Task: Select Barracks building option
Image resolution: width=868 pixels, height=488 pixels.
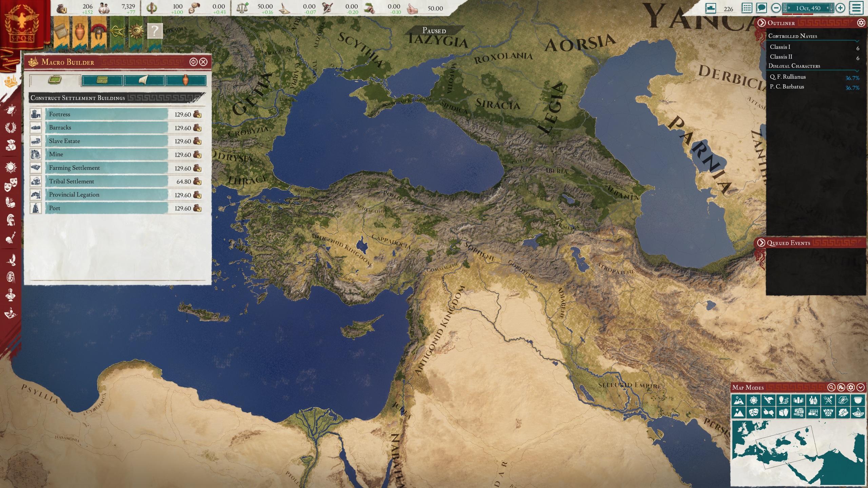Action: click(x=116, y=128)
